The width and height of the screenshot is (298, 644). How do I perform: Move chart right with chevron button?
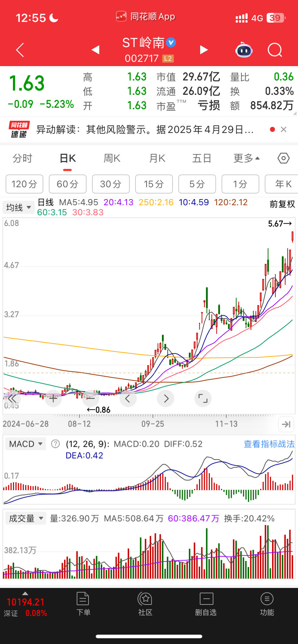166,398
